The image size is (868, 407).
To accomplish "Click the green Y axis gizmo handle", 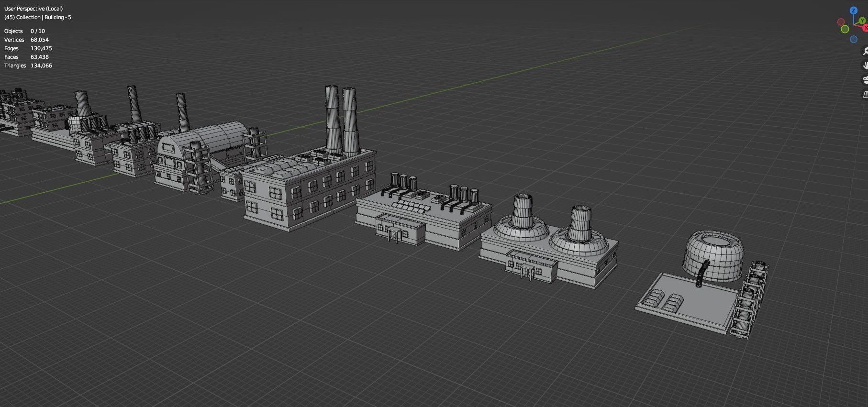I will click(x=862, y=21).
